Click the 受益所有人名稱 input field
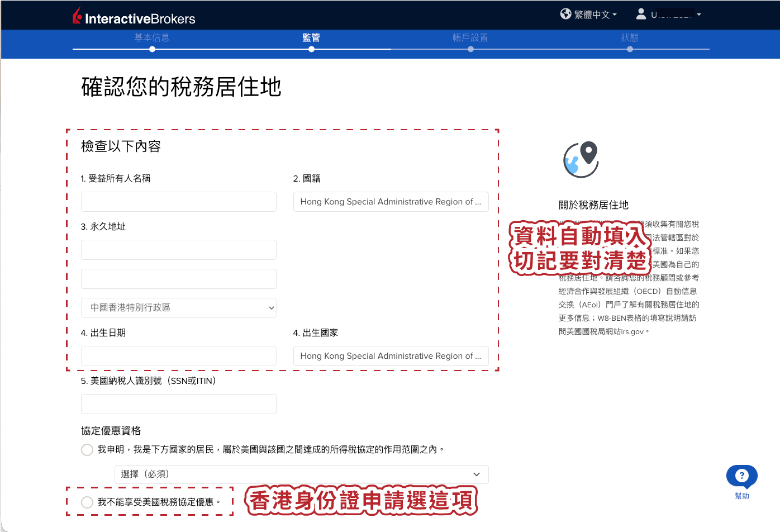 [179, 202]
